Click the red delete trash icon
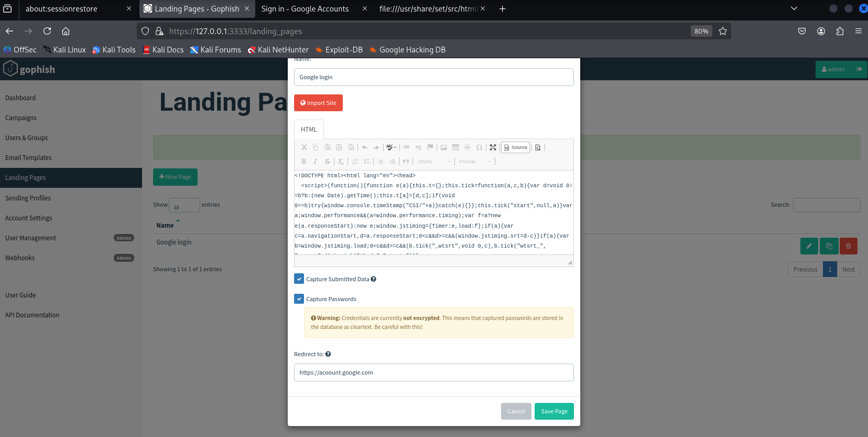Image resolution: width=868 pixels, height=437 pixels. tap(848, 246)
